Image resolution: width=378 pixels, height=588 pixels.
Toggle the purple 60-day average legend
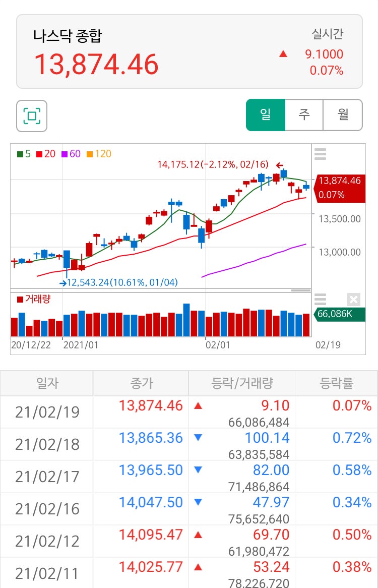click(71, 154)
